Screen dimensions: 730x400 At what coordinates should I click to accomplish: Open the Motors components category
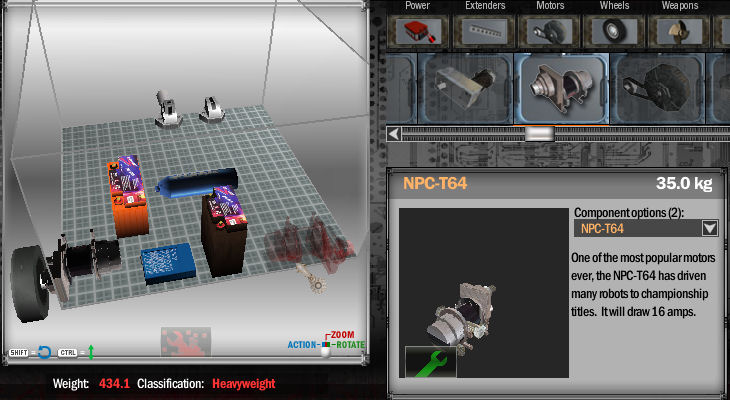[549, 31]
